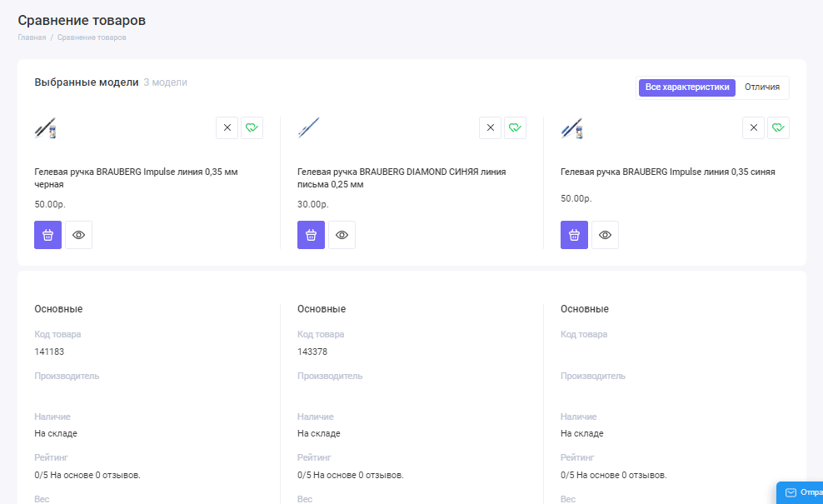Open the blue message widget at bottom right

[x=801, y=492]
